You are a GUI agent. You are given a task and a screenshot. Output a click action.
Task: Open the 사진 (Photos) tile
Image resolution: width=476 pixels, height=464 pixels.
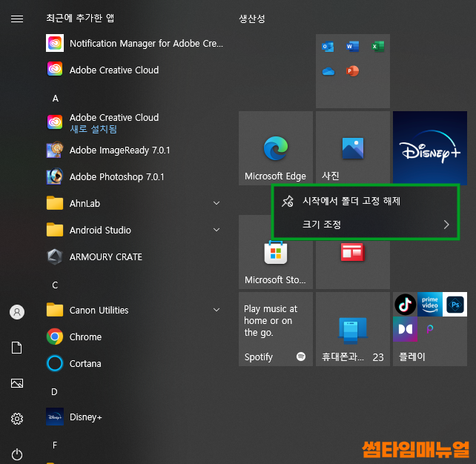353,148
